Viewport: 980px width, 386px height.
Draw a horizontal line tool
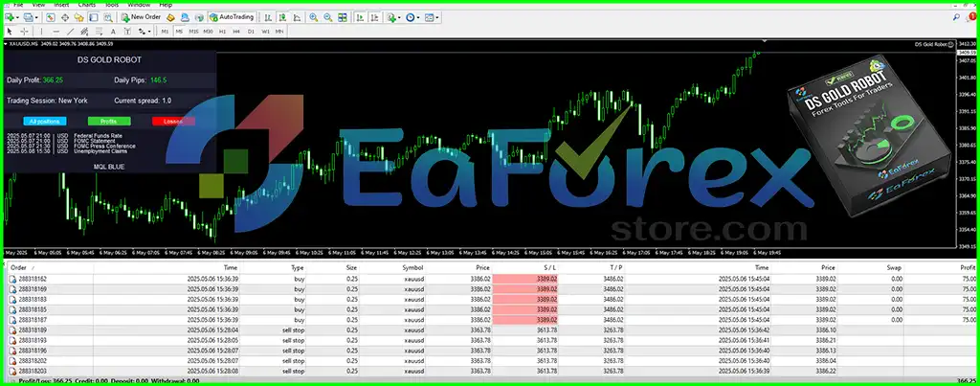56,32
